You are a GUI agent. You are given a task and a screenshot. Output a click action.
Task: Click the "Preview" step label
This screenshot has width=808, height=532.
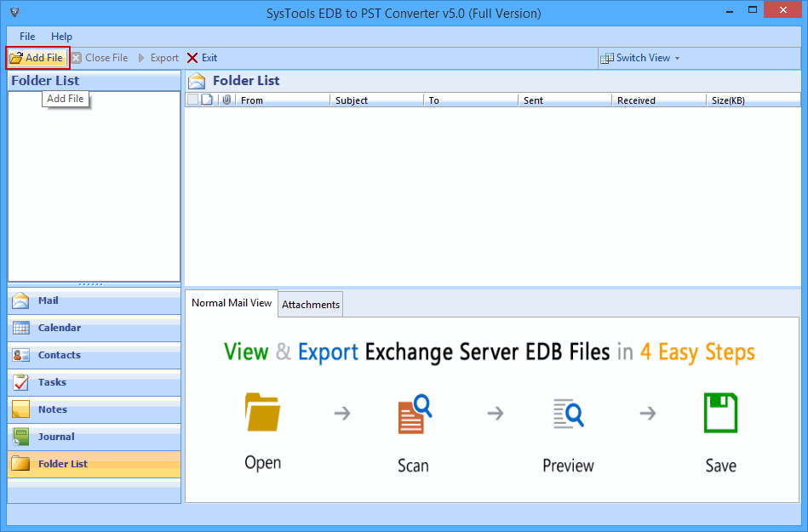coord(569,466)
